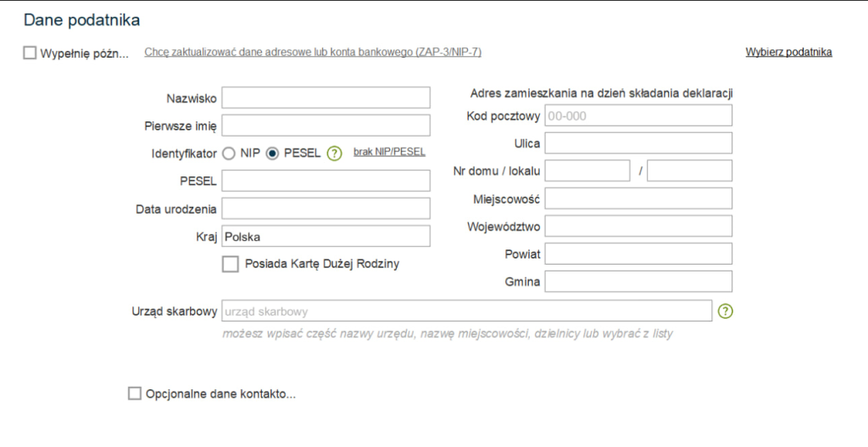868x447 pixels.
Task: Open the Urząd skarbowy selection field
Action: (465, 311)
